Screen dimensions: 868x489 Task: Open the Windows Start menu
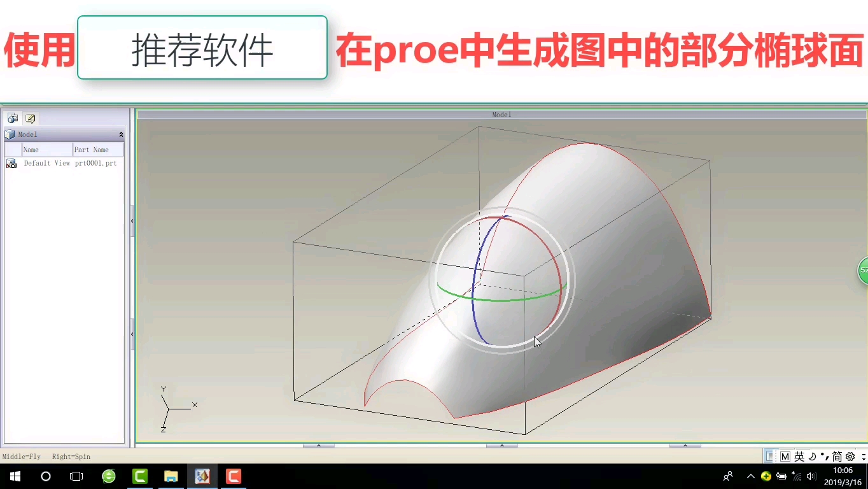point(15,476)
